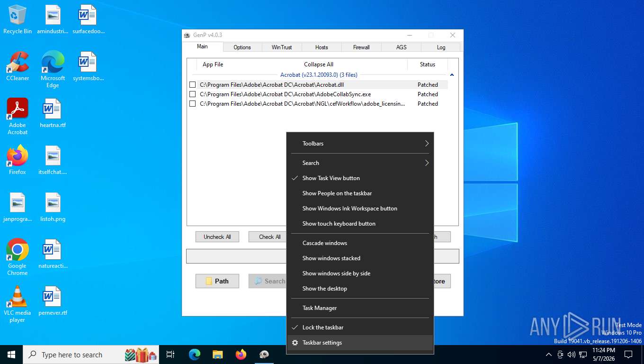The image size is (644, 364).
Task: Select the janprogra image file icon
Action: (x=18, y=207)
